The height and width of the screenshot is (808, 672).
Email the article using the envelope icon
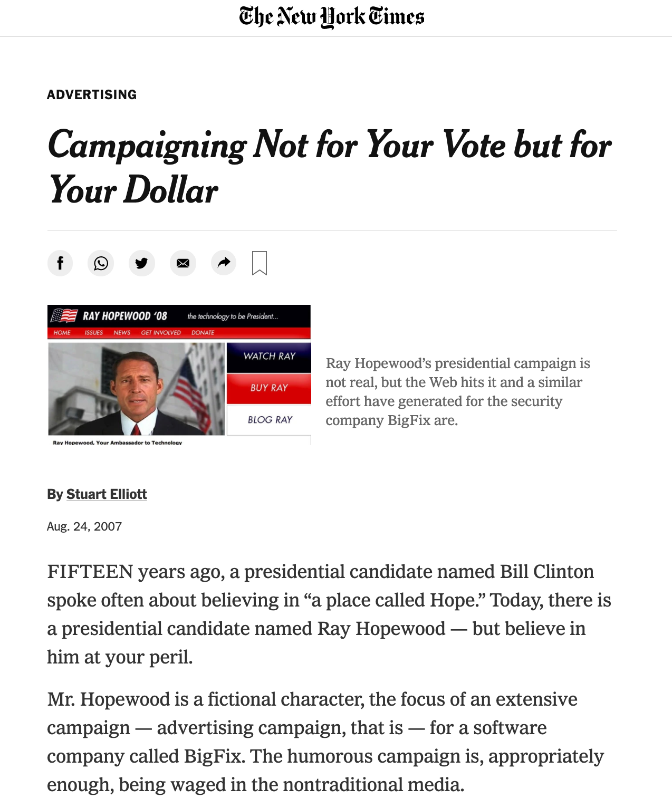[x=183, y=263]
